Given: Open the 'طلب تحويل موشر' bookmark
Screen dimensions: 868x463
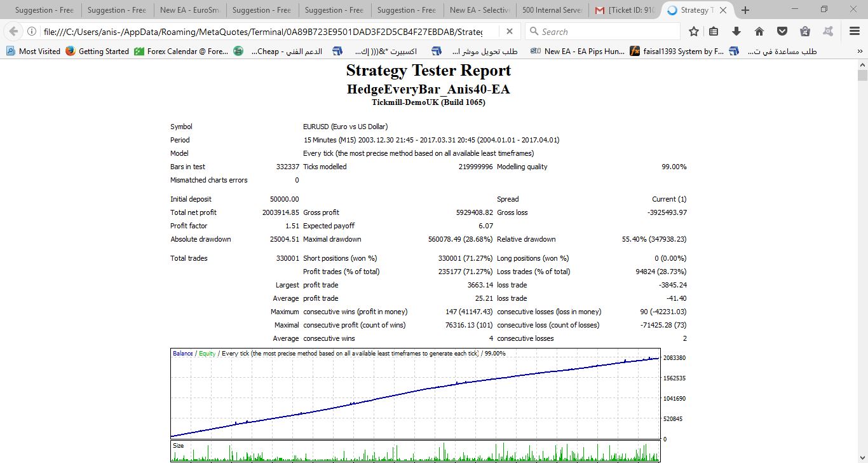Looking at the screenshot, I should pos(475,52).
